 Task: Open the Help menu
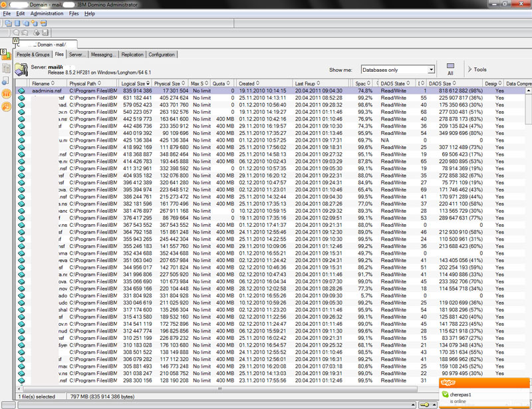(x=90, y=13)
